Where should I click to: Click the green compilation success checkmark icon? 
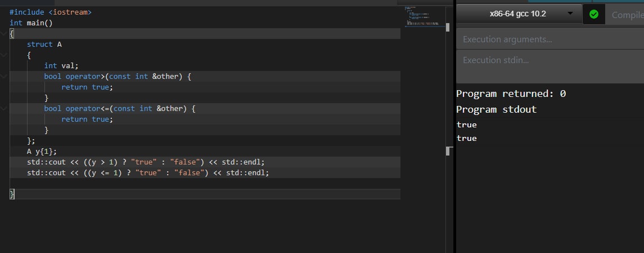[x=593, y=15]
